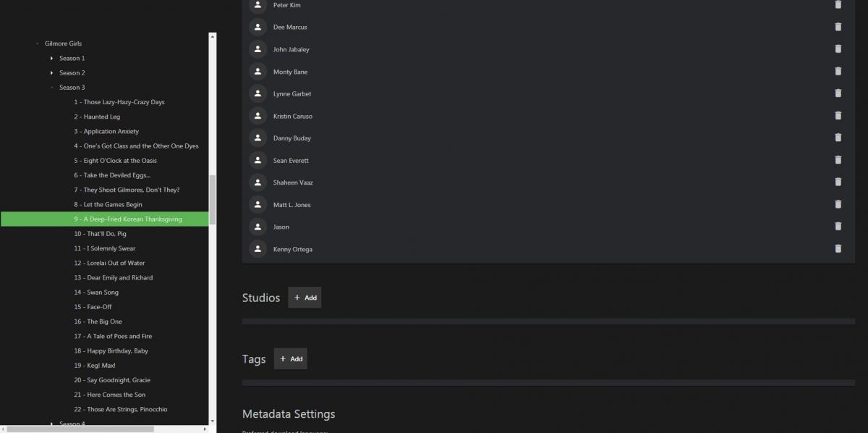Select episode 10 - That'll Do, Pig
This screenshot has height=433, width=868.
(100, 234)
